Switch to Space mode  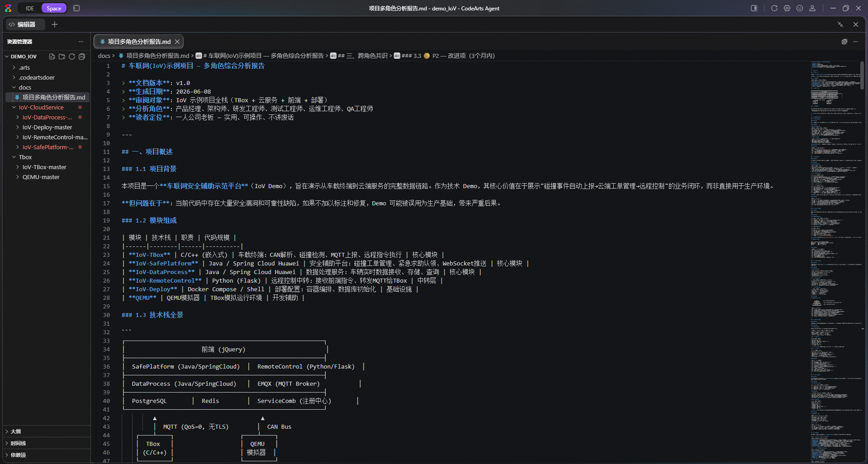coord(54,8)
